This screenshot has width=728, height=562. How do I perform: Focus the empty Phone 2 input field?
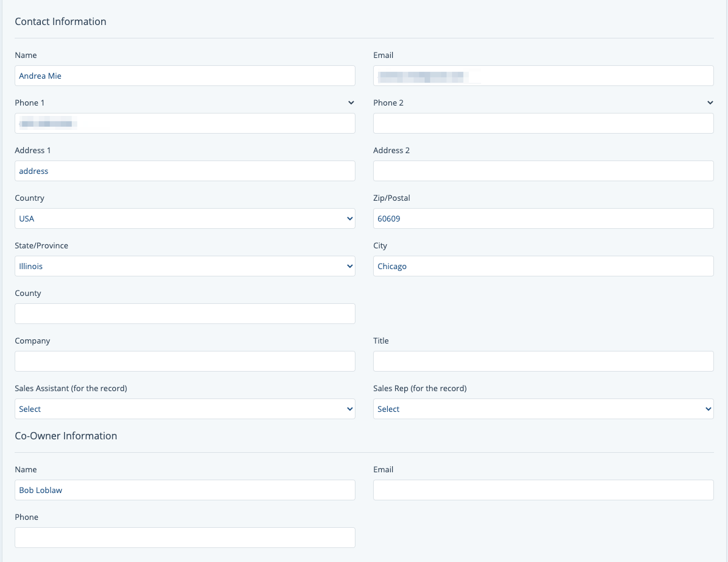(543, 123)
